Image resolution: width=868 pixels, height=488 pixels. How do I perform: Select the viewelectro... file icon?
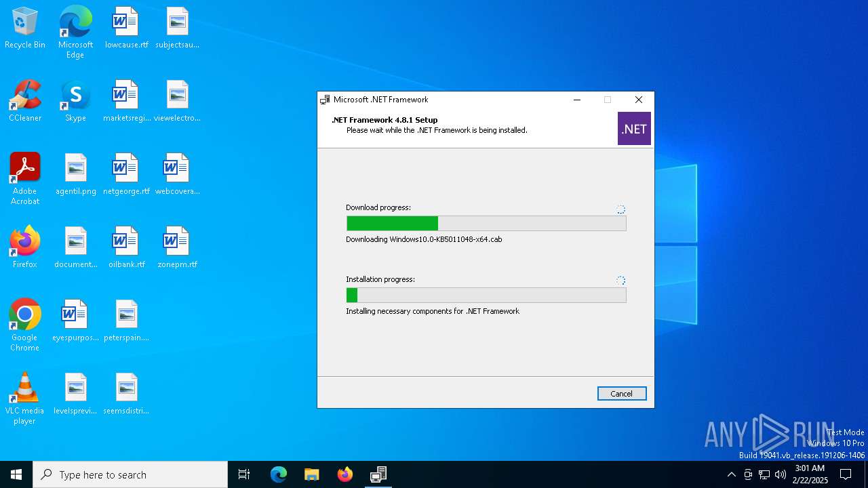pyautogui.click(x=177, y=102)
